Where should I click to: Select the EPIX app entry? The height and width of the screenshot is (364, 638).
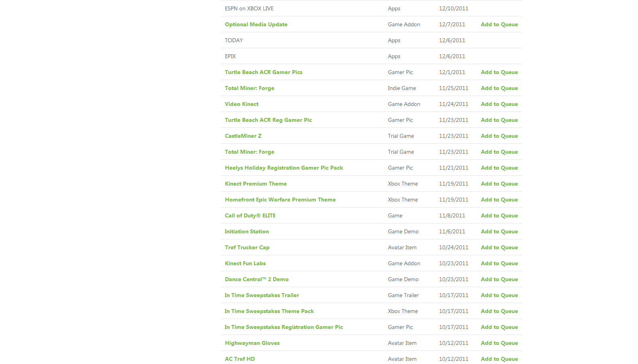(230, 56)
